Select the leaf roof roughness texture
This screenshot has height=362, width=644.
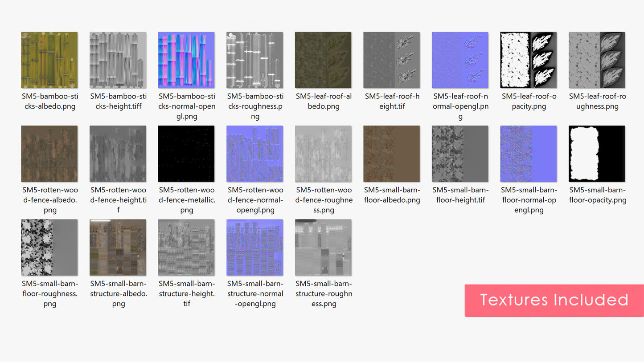(597, 60)
